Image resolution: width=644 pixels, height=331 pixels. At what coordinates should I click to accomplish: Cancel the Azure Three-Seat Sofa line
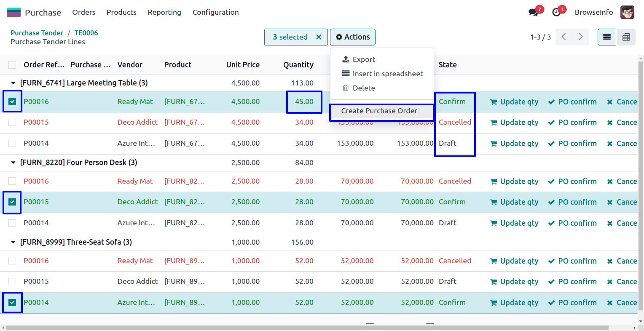(x=622, y=303)
